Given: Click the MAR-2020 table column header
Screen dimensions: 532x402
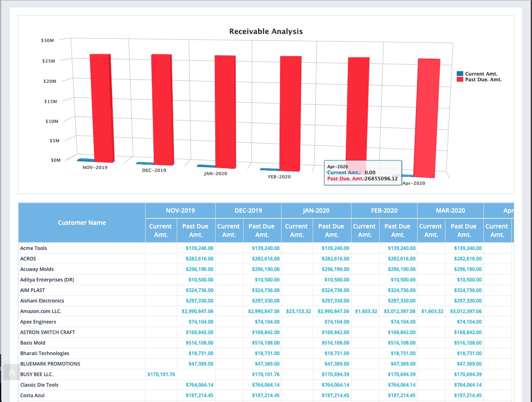Looking at the screenshot, I should click(x=450, y=211).
